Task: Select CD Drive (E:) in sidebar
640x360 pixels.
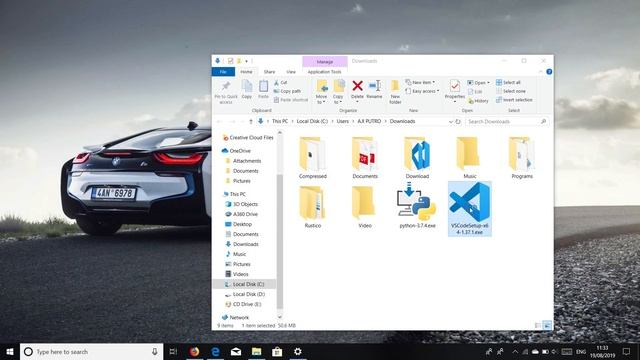Action: coord(244,304)
